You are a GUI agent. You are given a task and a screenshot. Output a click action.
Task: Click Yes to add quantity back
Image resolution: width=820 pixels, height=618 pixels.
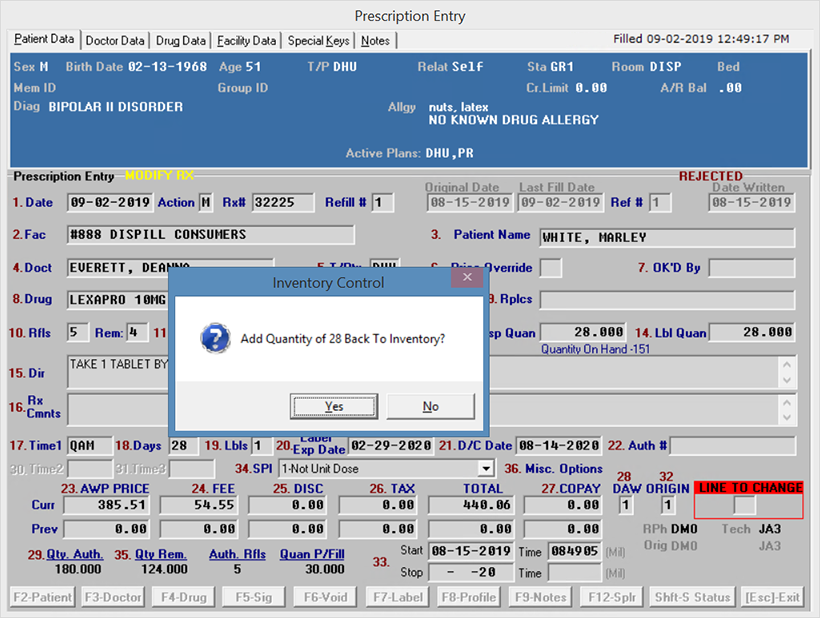(333, 406)
